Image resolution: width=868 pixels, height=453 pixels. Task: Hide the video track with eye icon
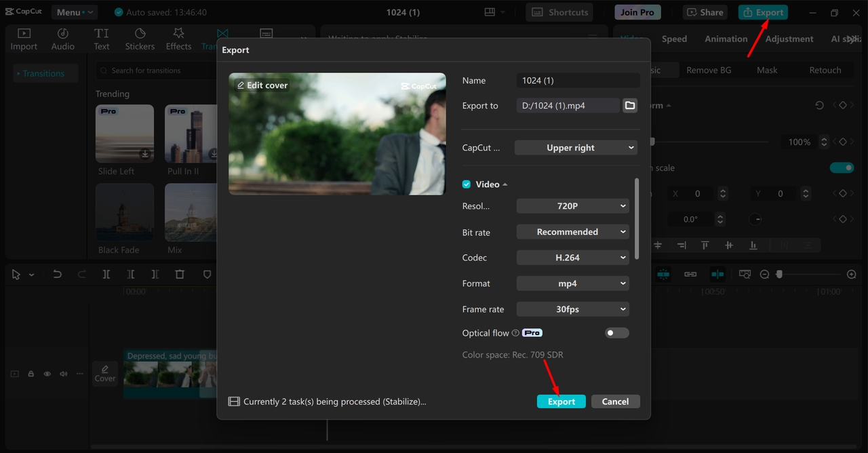coord(47,374)
